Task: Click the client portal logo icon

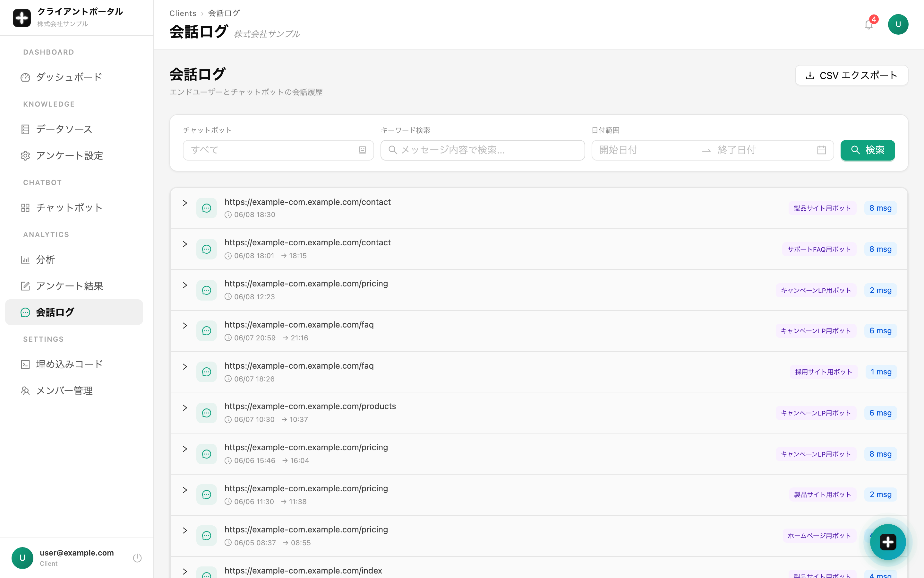Action: 22,18
